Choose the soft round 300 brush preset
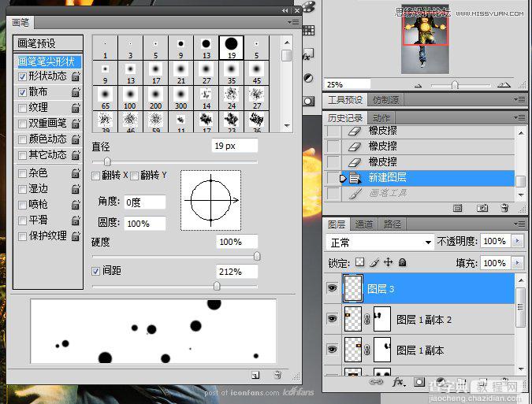This screenshot has width=532, height=404. (x=180, y=98)
